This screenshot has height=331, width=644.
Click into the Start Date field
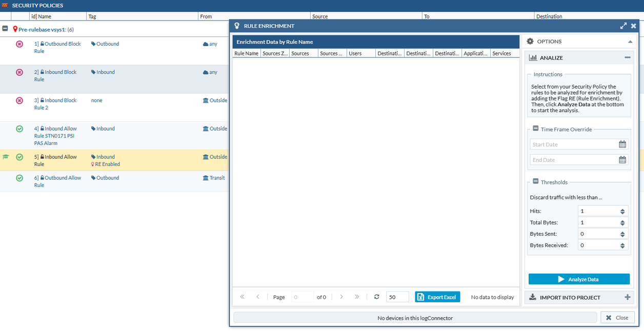[573, 144]
